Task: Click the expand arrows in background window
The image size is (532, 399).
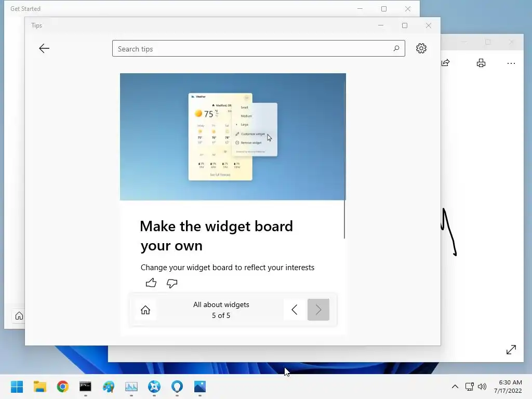Action: coord(511,350)
